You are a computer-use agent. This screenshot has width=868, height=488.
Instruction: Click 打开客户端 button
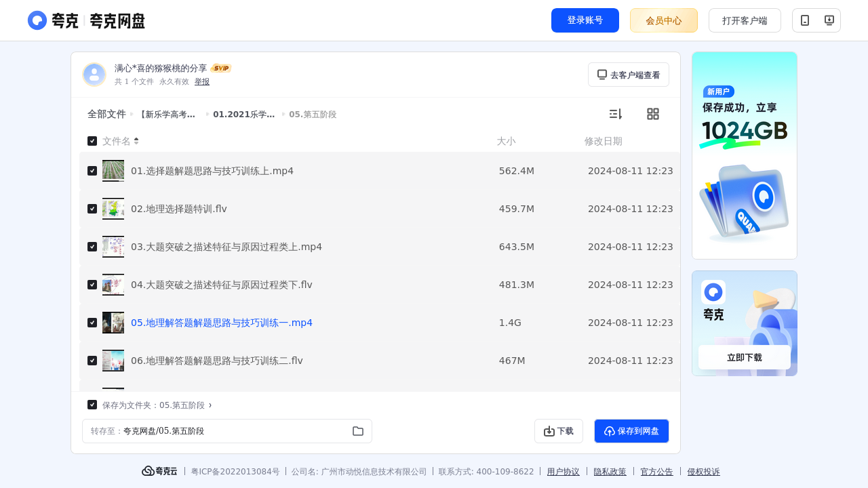pyautogui.click(x=745, y=20)
